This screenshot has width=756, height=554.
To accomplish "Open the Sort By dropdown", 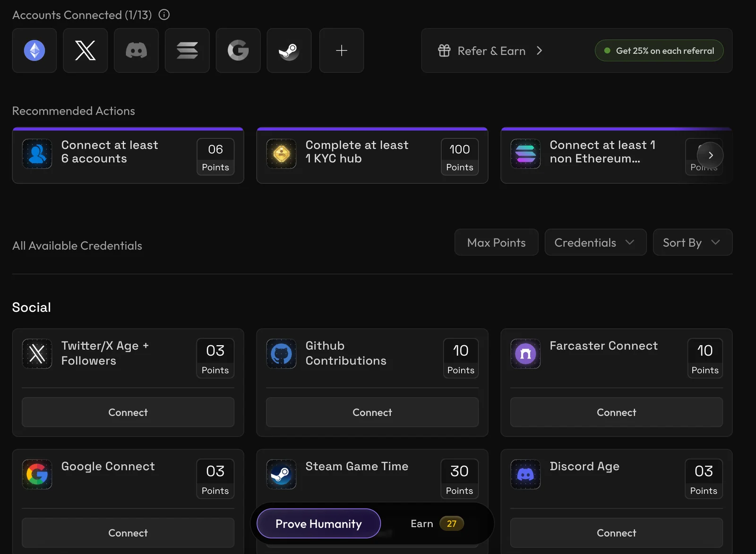I will pyautogui.click(x=693, y=242).
